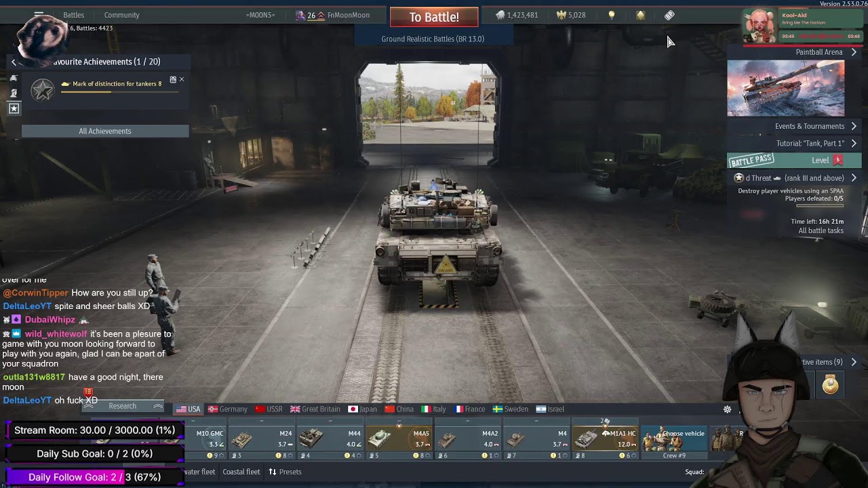Screen dimensions: 868x488
Task: Open the Stream Room 30.00 / 3000.00 goal
Action: click(95, 430)
